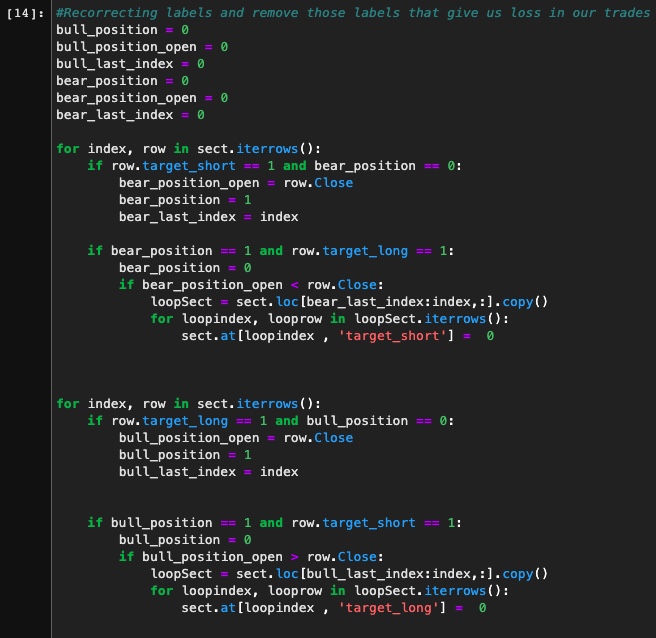Click the 'bull_last_index = index' line
This screenshot has width=656, height=638.
coord(209,472)
